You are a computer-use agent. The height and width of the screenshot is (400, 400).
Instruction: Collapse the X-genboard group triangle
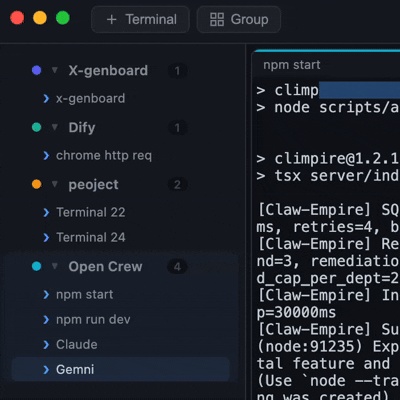pyautogui.click(x=55, y=70)
